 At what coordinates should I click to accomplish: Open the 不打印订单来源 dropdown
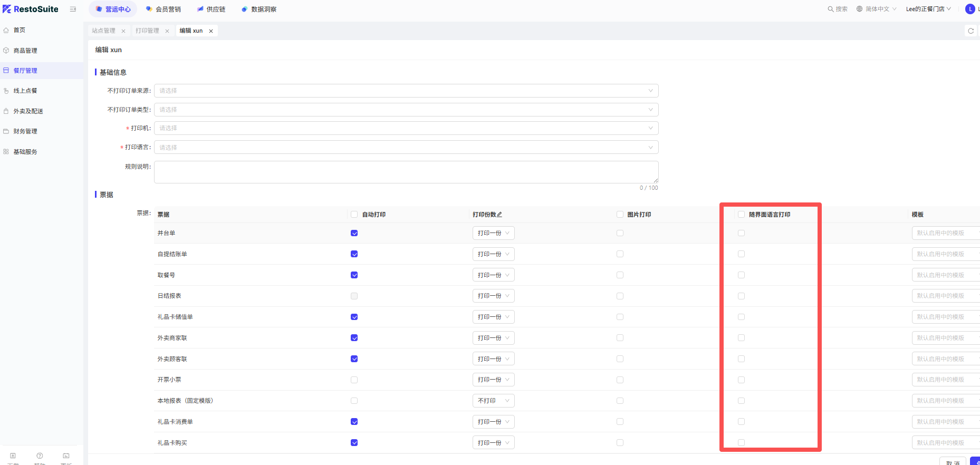[x=406, y=91]
